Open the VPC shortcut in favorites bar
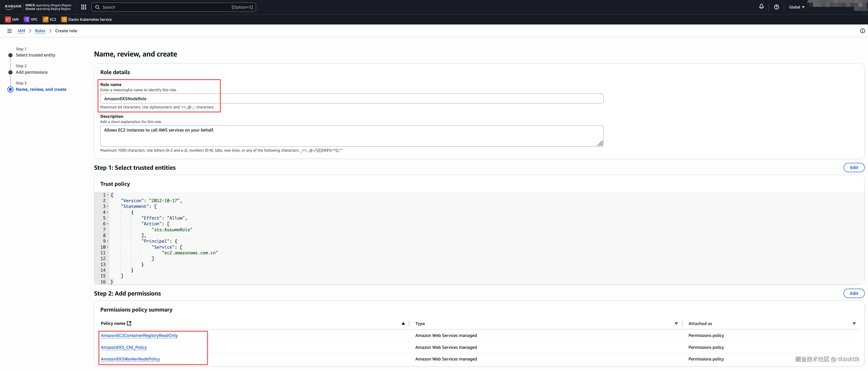 coord(31,19)
